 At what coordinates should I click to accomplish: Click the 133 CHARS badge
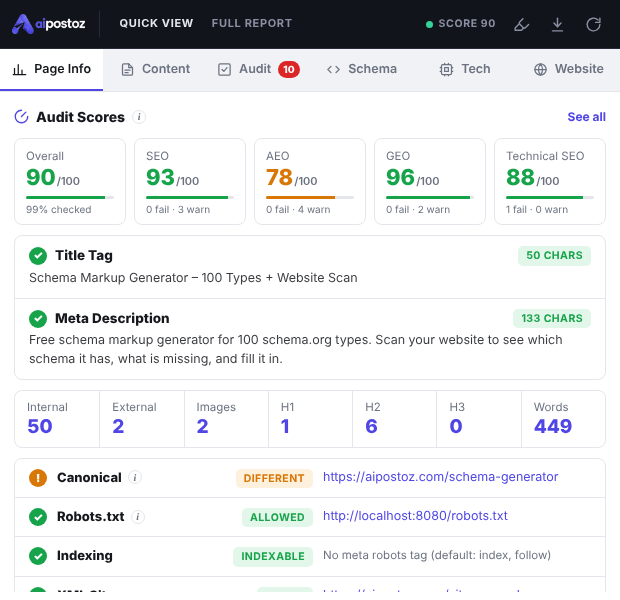pyautogui.click(x=552, y=318)
